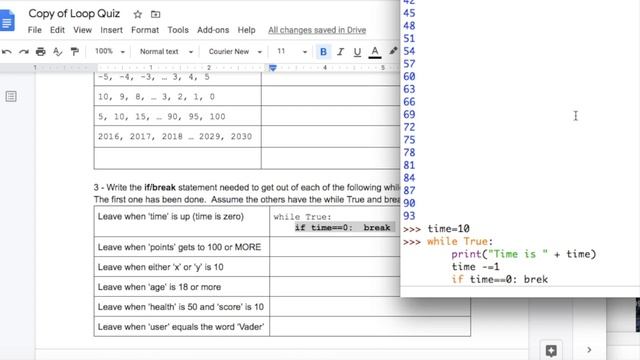Open the Help menu

[x=247, y=30]
